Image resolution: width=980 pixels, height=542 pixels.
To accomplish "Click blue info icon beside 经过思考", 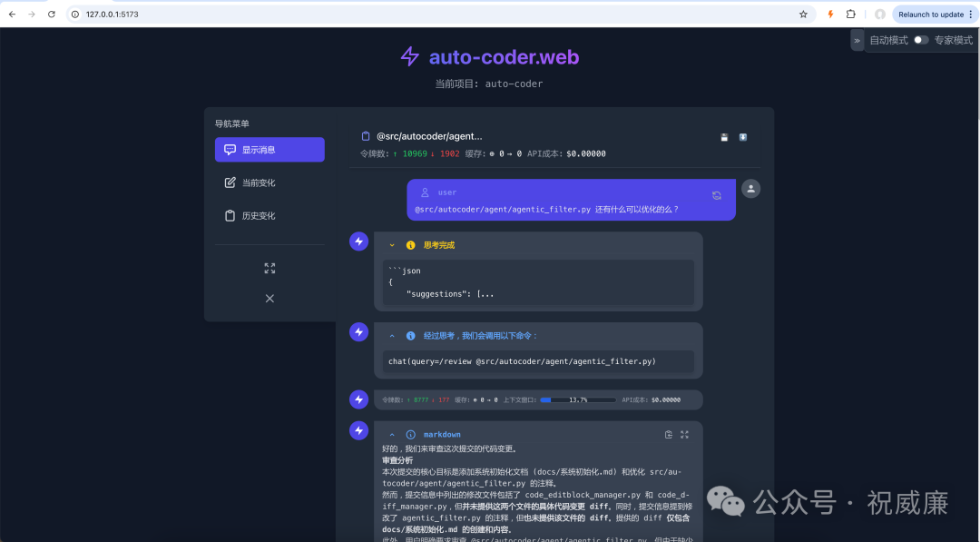I will pyautogui.click(x=411, y=336).
